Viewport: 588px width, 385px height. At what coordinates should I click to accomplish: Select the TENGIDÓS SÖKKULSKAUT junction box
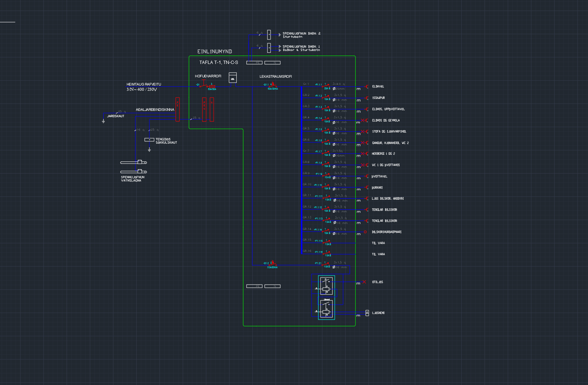[149, 139]
